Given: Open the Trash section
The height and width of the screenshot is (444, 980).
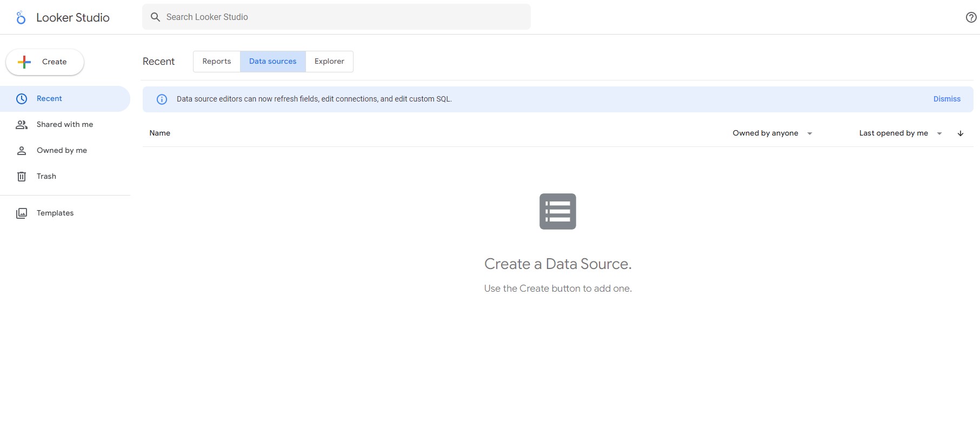Looking at the screenshot, I should (x=65, y=177).
